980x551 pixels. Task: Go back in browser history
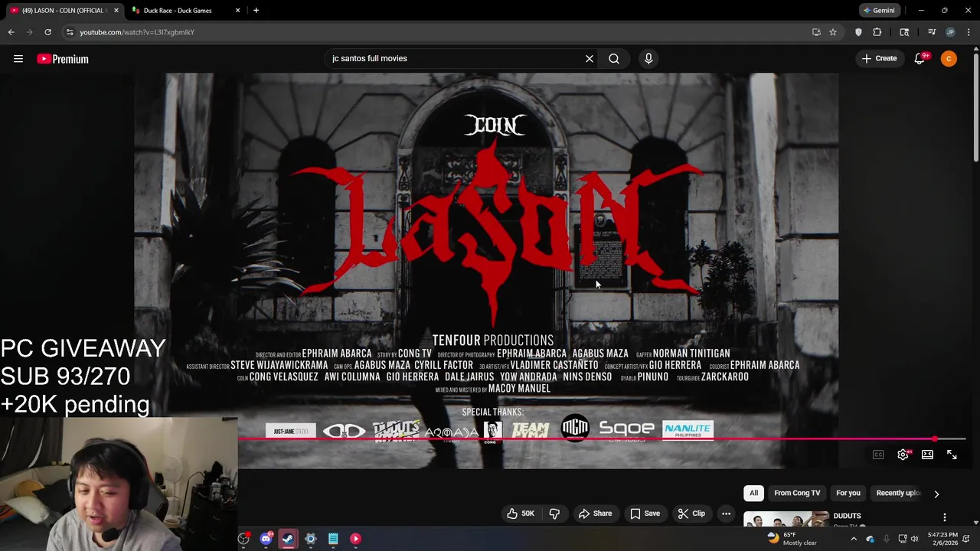(11, 32)
